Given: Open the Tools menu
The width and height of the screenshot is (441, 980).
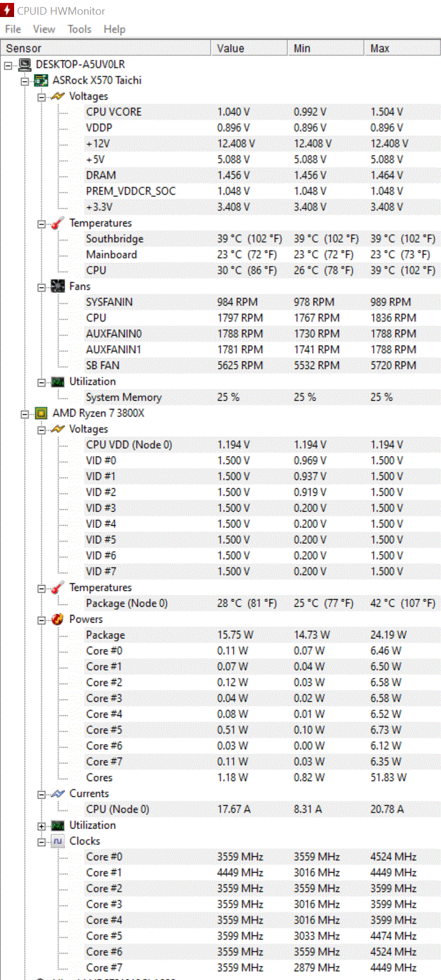Looking at the screenshot, I should (79, 29).
